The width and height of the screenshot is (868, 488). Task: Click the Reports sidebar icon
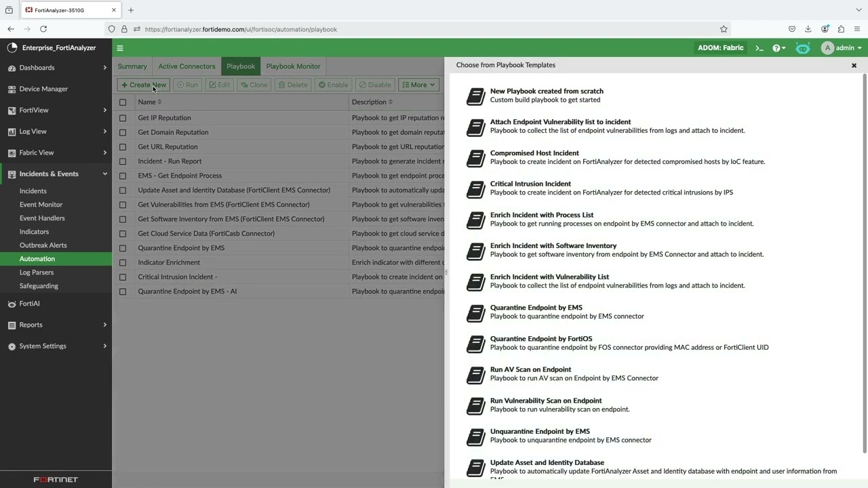12,325
